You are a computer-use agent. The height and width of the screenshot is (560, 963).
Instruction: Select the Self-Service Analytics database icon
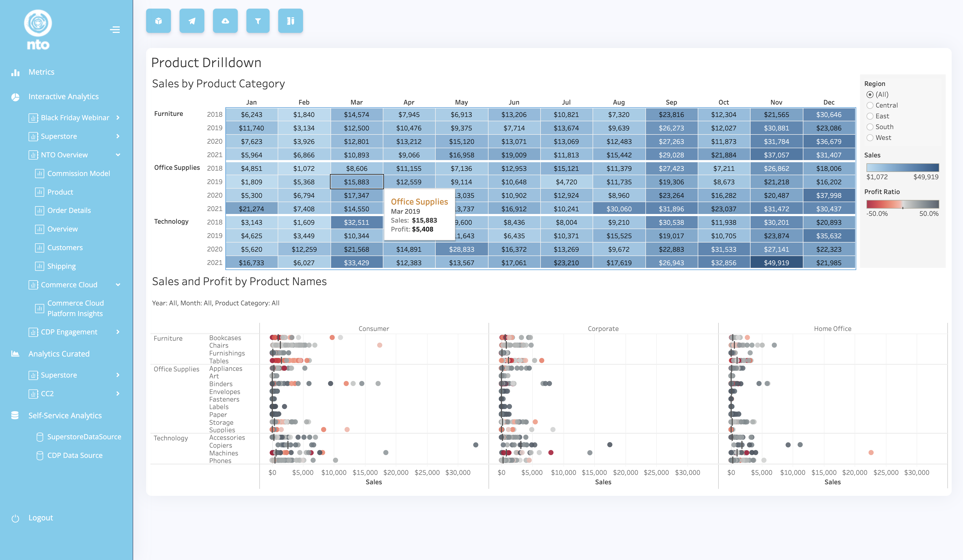[x=15, y=415]
